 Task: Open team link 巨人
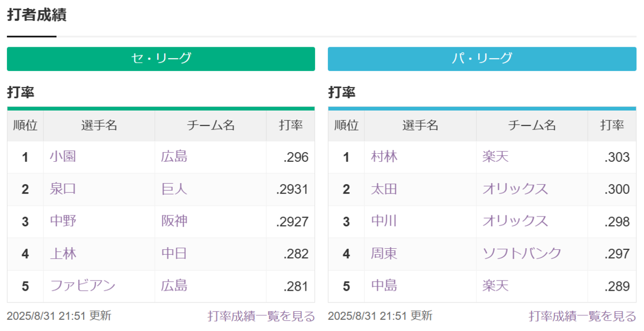(x=174, y=189)
